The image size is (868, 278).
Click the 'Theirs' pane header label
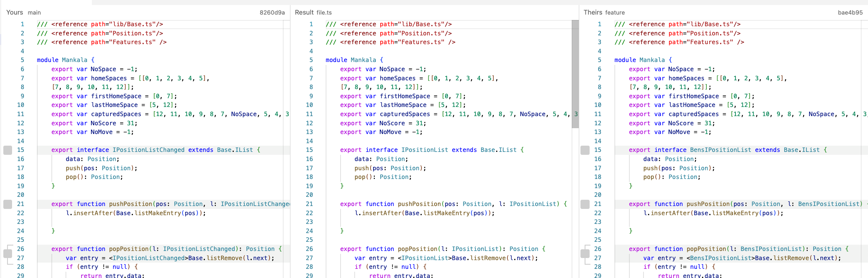click(x=593, y=12)
